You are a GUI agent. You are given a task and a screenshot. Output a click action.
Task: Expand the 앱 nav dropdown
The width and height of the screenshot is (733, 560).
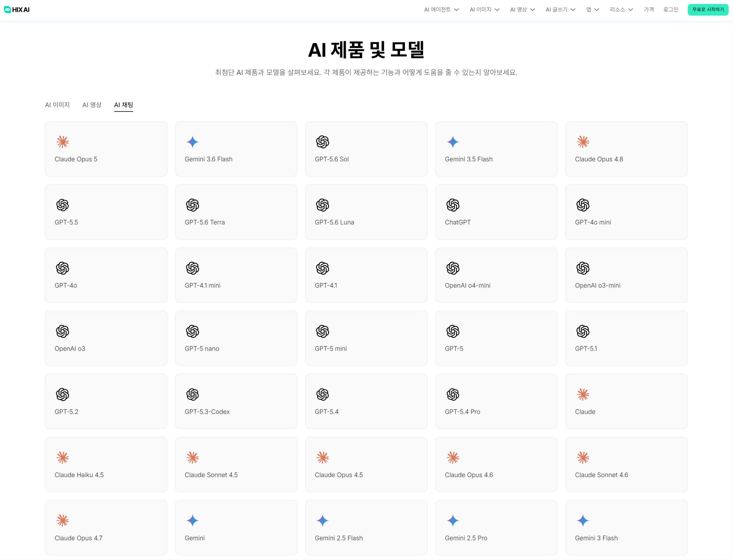593,10
